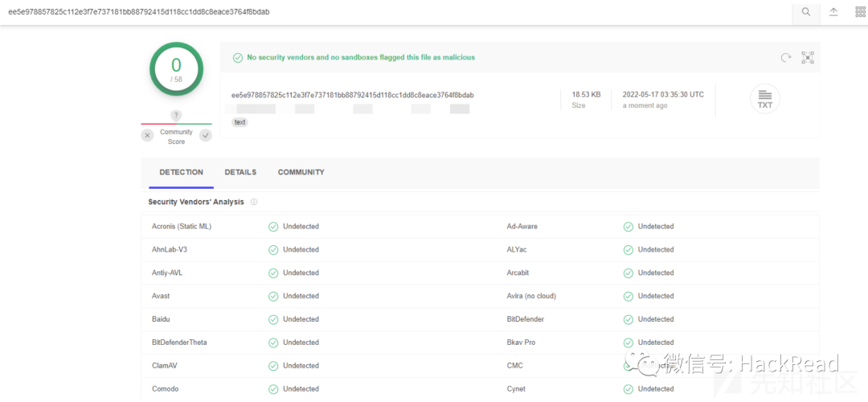Click the file hash text in the summary card
The height and width of the screenshot is (402, 868).
click(x=353, y=95)
